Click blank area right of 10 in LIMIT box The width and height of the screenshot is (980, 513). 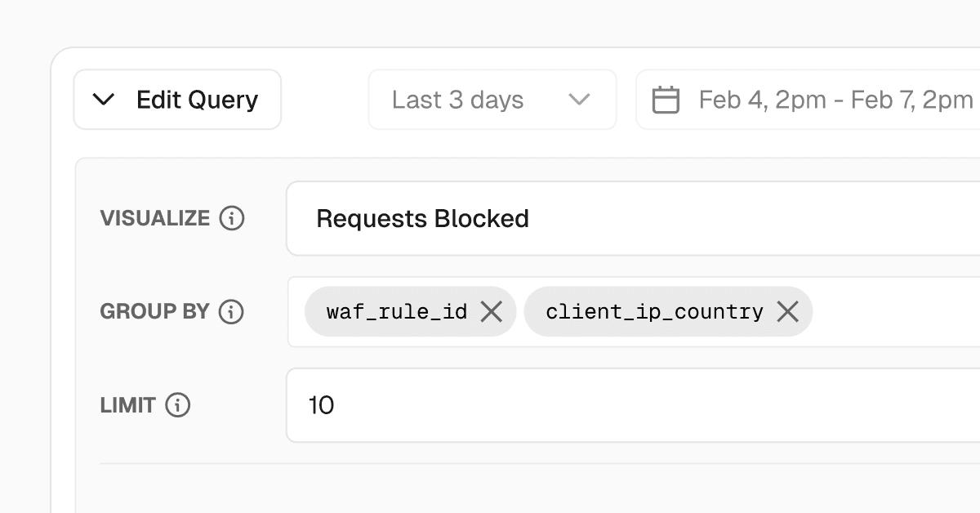click(x=653, y=405)
